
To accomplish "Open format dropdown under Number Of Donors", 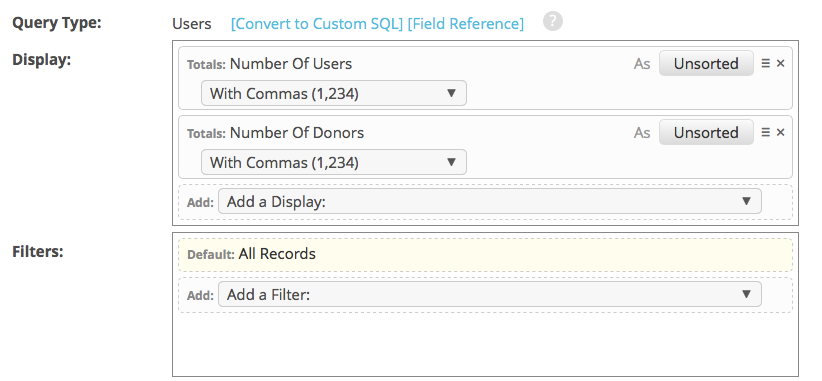I will [334, 162].
